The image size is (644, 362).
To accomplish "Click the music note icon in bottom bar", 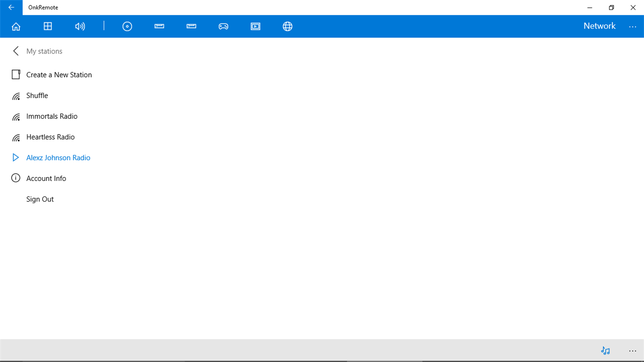I will coord(606,351).
